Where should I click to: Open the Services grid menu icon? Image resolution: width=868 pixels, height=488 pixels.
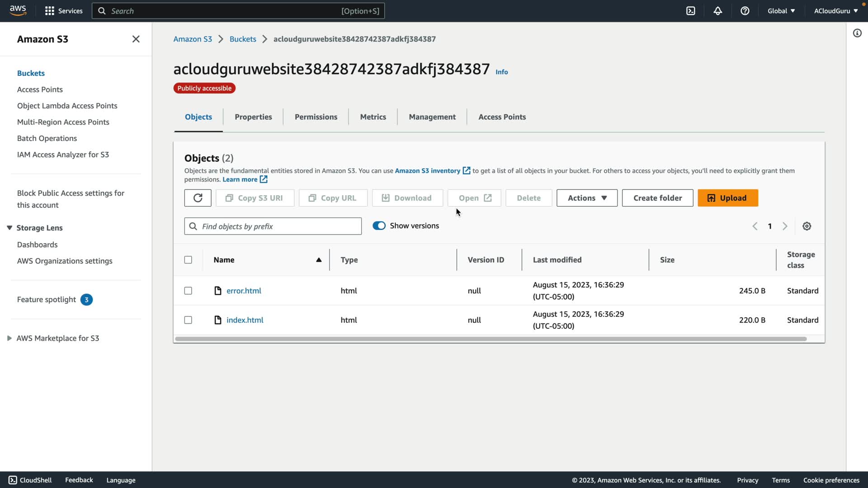click(x=50, y=11)
